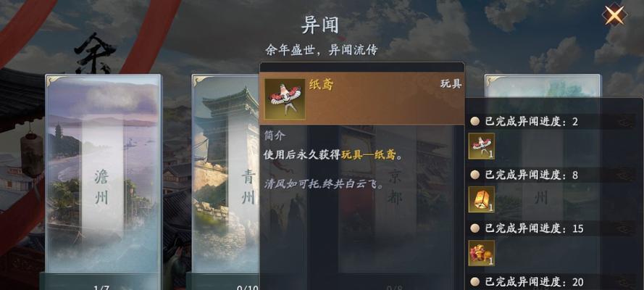Click the 1/7 progress counter under 儋州
Screen dimensions: 644x290
101,287
